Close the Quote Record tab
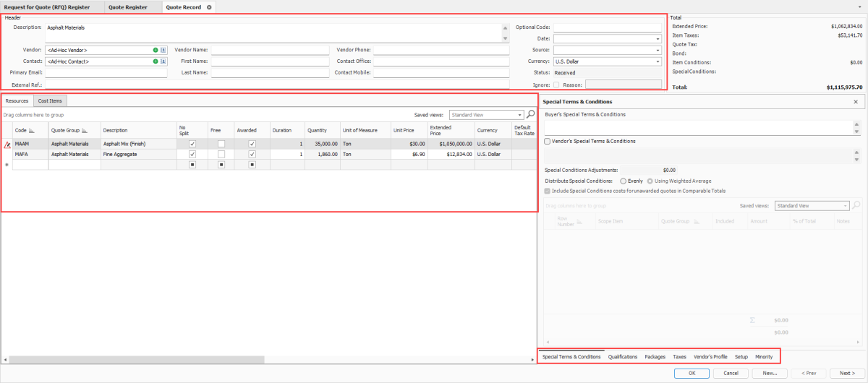868x383 pixels. 209,7
